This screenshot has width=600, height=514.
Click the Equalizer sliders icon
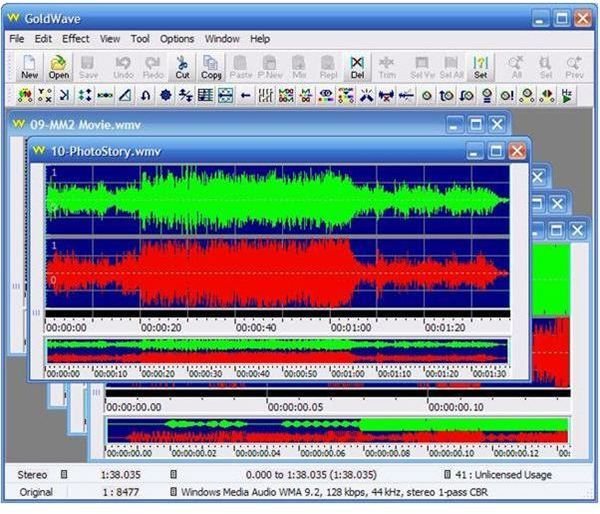pyautogui.click(x=266, y=95)
